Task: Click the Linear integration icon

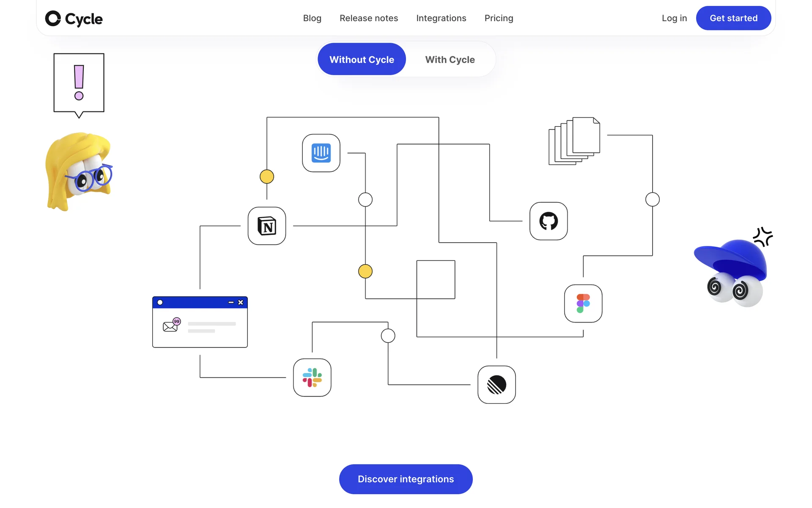Action: coord(497,385)
